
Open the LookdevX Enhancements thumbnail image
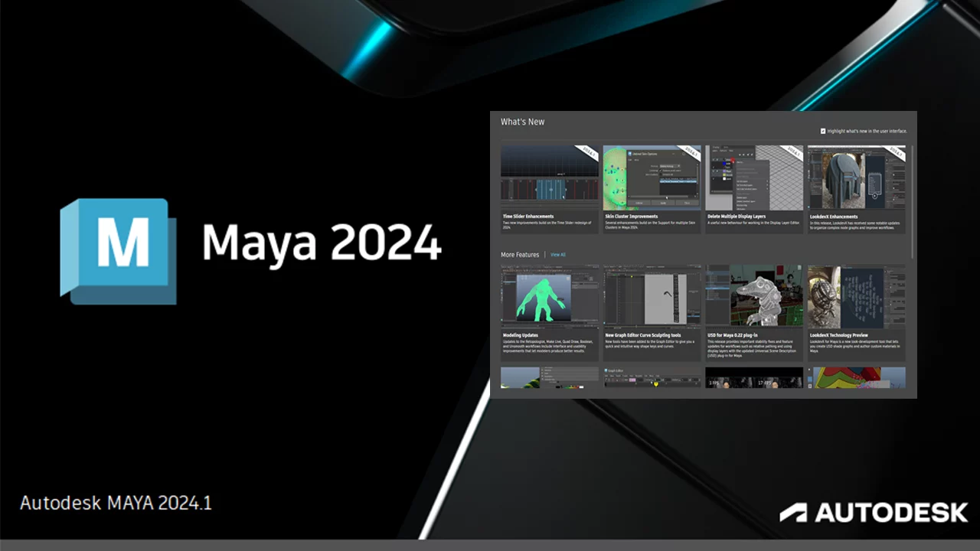pyautogui.click(x=856, y=178)
